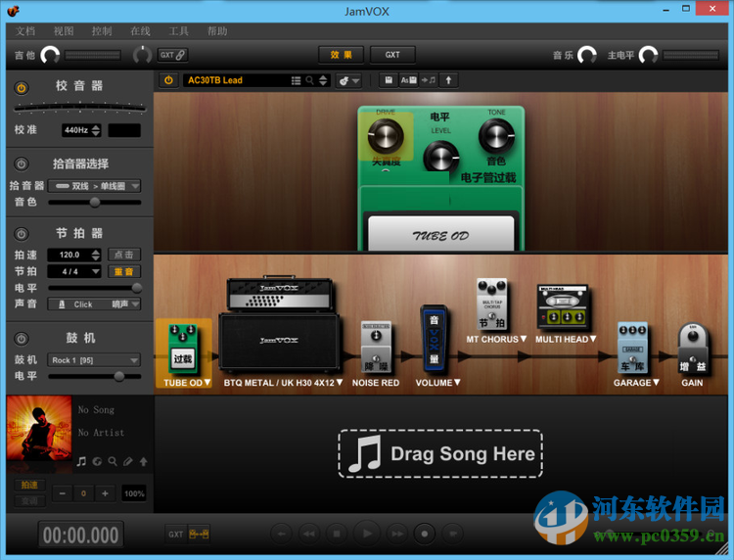Toggle the metronome power button
Viewport: 734px width, 560px height.
tap(22, 234)
